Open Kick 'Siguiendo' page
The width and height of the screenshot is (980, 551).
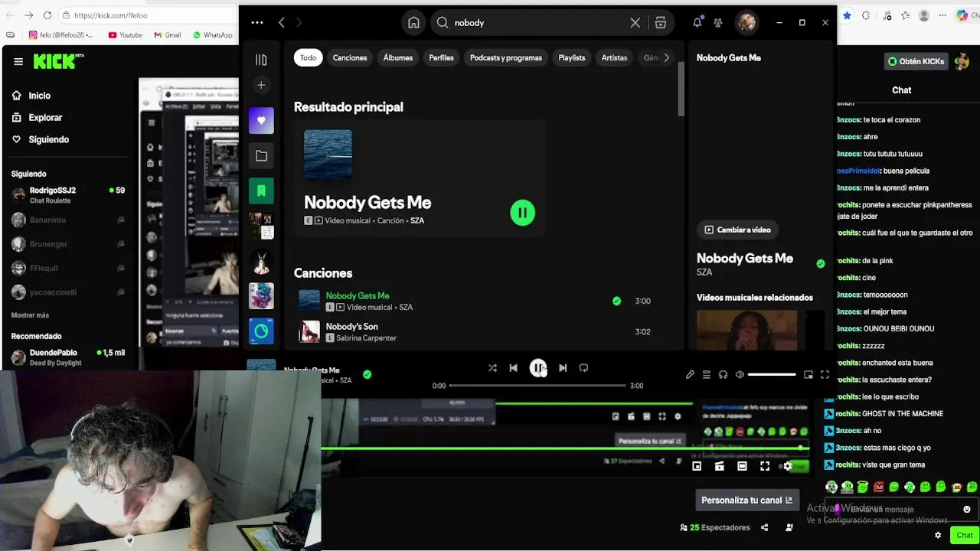(40, 140)
